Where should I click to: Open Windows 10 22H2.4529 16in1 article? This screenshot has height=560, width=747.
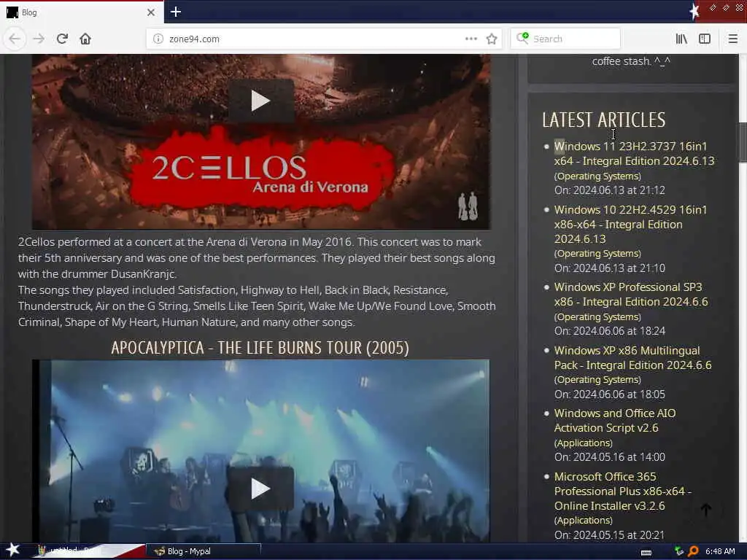(x=630, y=224)
